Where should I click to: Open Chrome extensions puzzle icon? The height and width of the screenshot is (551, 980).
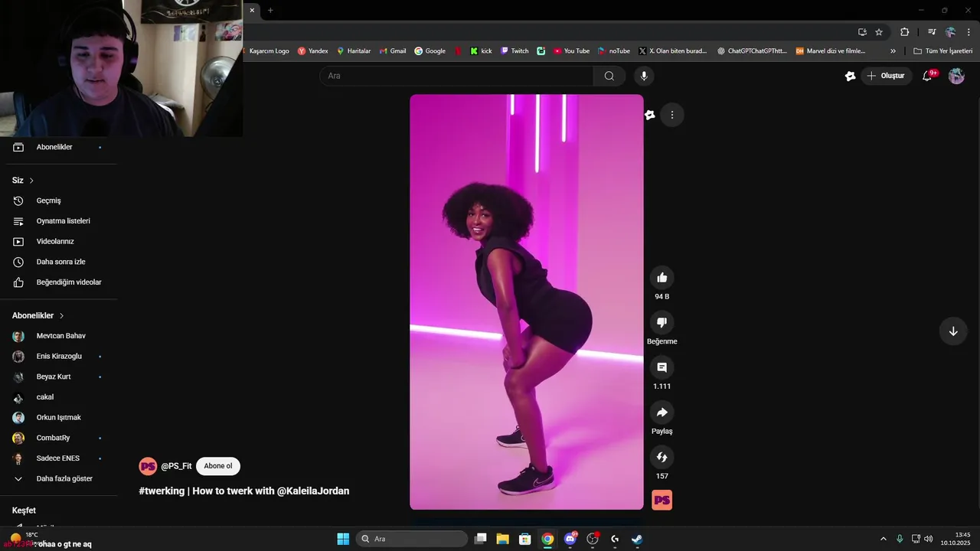click(x=905, y=32)
